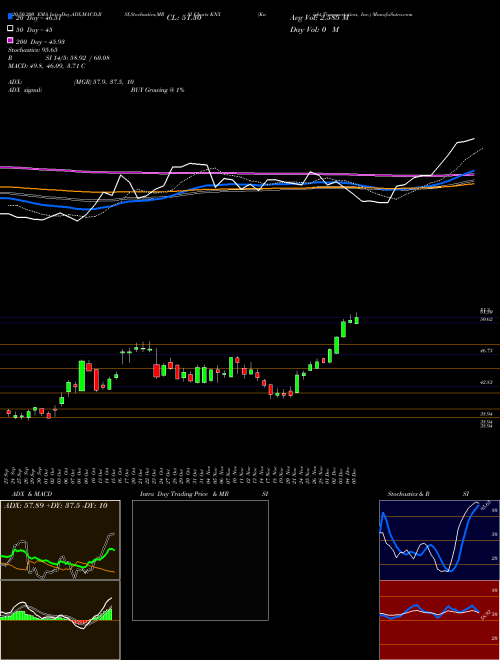Image resolution: width=500 pixels, height=660 pixels.
Task: Open the MACD histogram chart panel
Action: pyautogui.click(x=60, y=620)
